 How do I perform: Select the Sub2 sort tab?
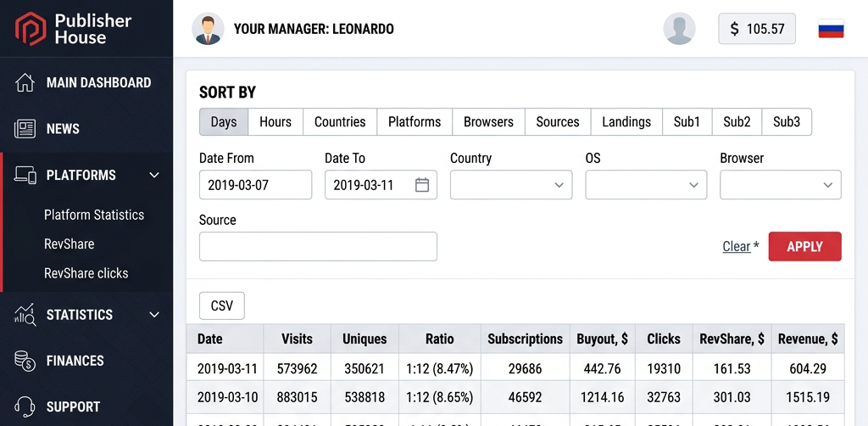coord(737,122)
